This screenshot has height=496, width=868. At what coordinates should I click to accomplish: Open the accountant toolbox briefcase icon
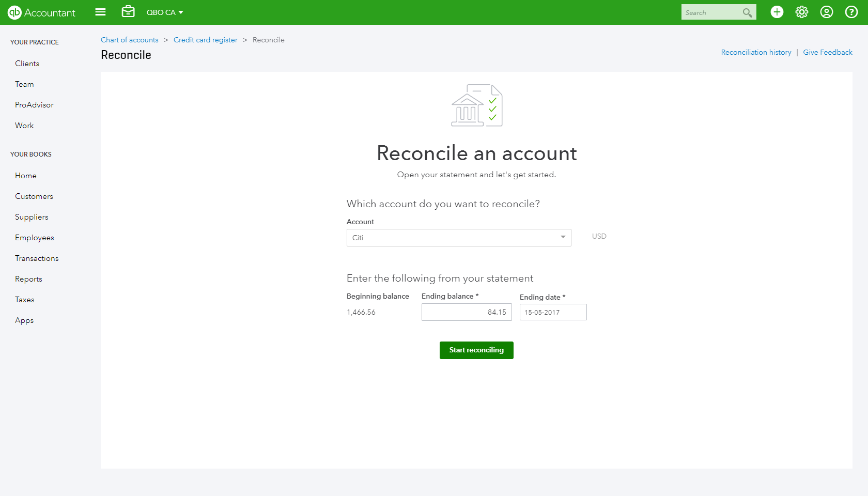point(128,12)
